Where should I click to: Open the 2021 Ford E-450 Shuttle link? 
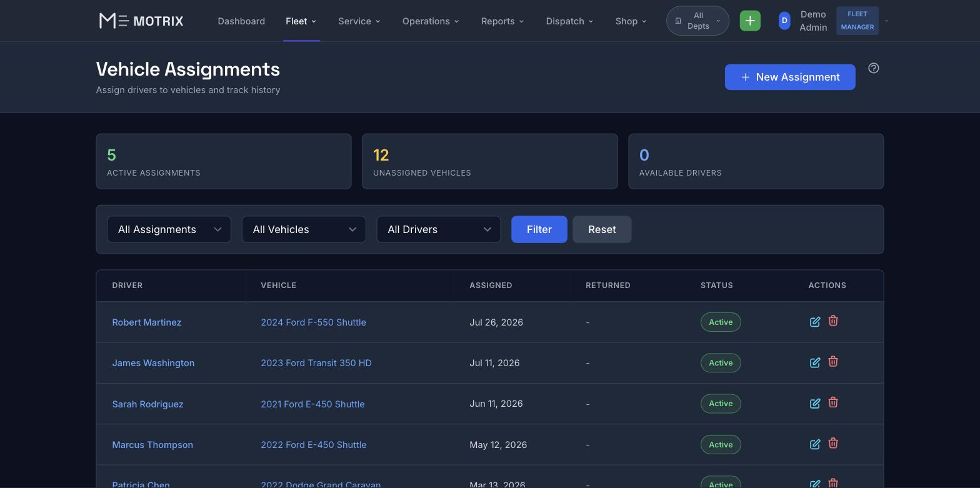tap(312, 404)
